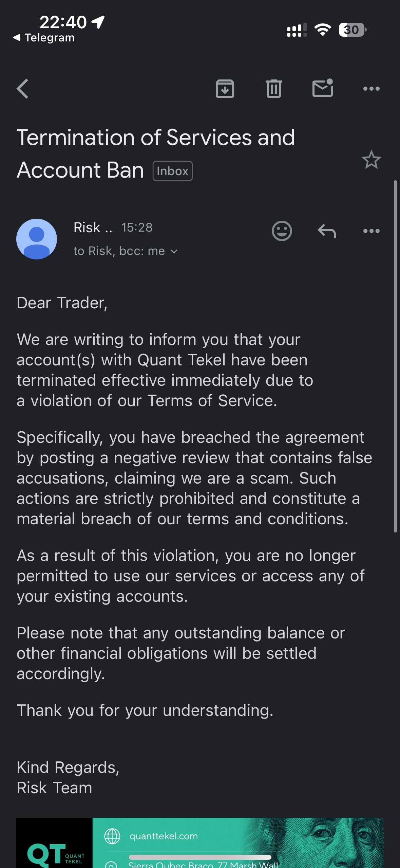Open quanttekel.com website link
The width and height of the screenshot is (400, 868).
(x=164, y=836)
